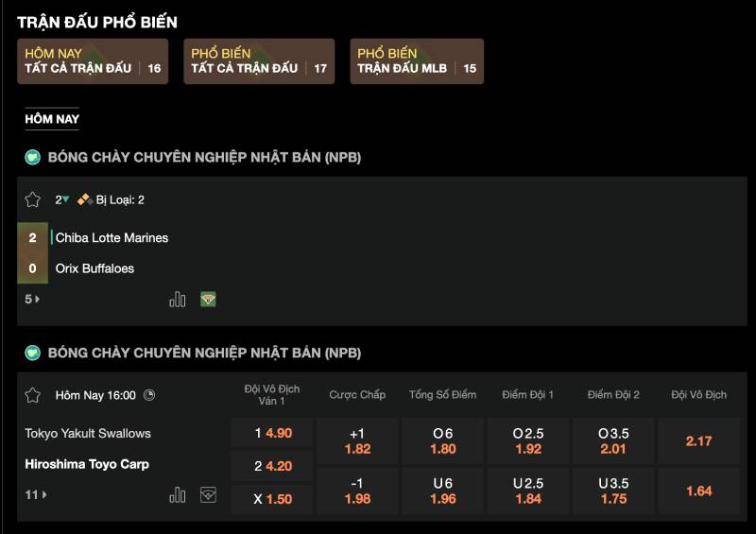The image size is (756, 534).
Task: Favorite the Chiba Lotte Marines match star
Action: pos(33,199)
